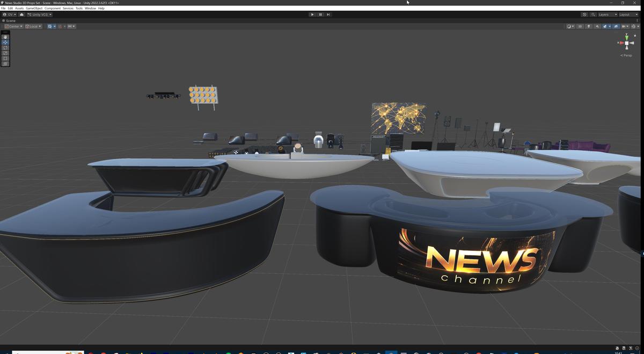The image size is (644, 354).
Task: Select the Scene tab
Action: [x=9, y=20]
